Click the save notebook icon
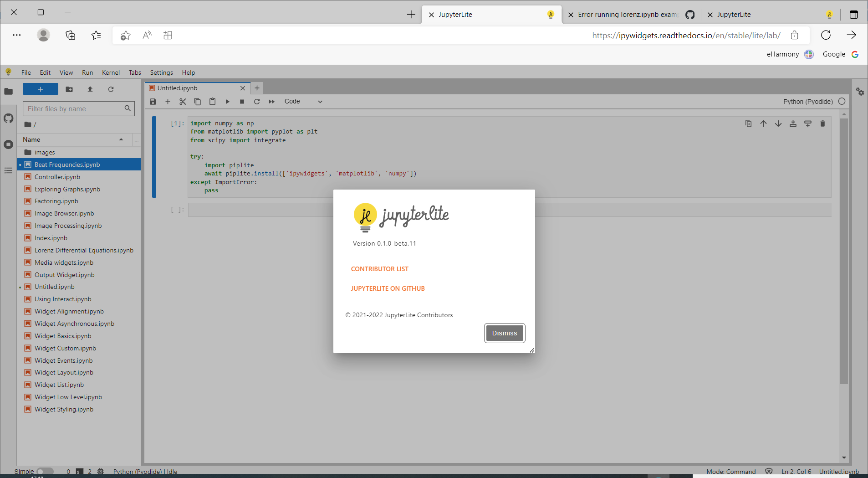This screenshot has width=868, height=478. point(153,102)
